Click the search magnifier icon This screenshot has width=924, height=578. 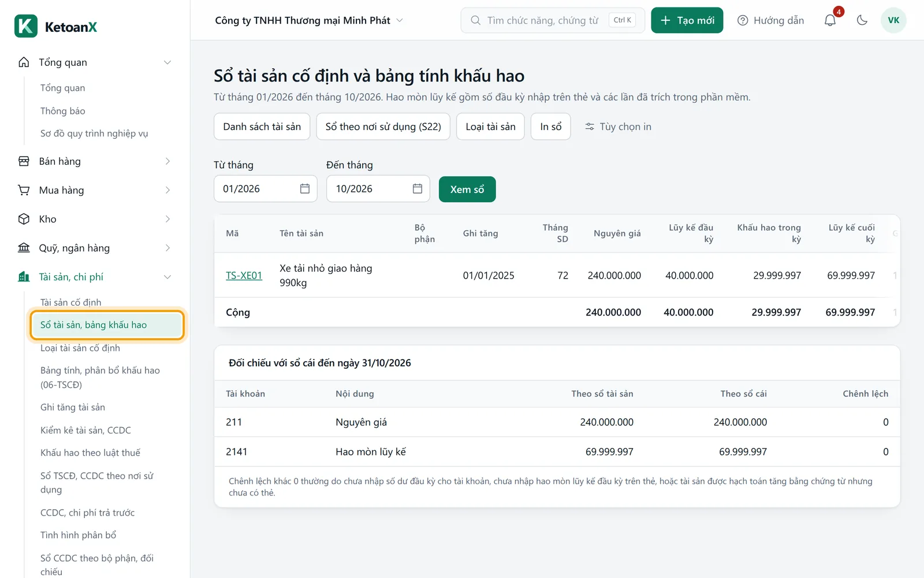tap(475, 20)
